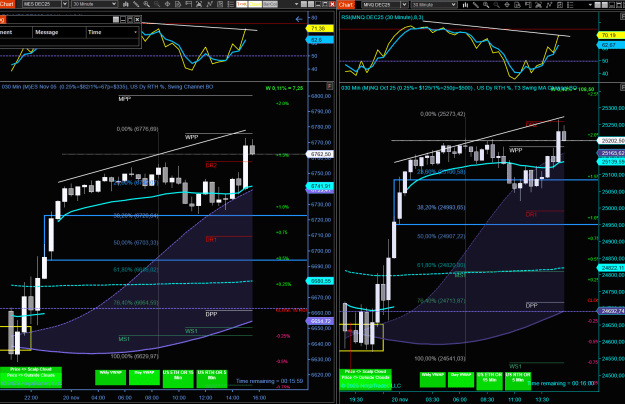Image resolution: width=625 pixels, height=404 pixels.
Task: Toggle US ETH OR 15 Min on MES chart
Action: pos(178,379)
